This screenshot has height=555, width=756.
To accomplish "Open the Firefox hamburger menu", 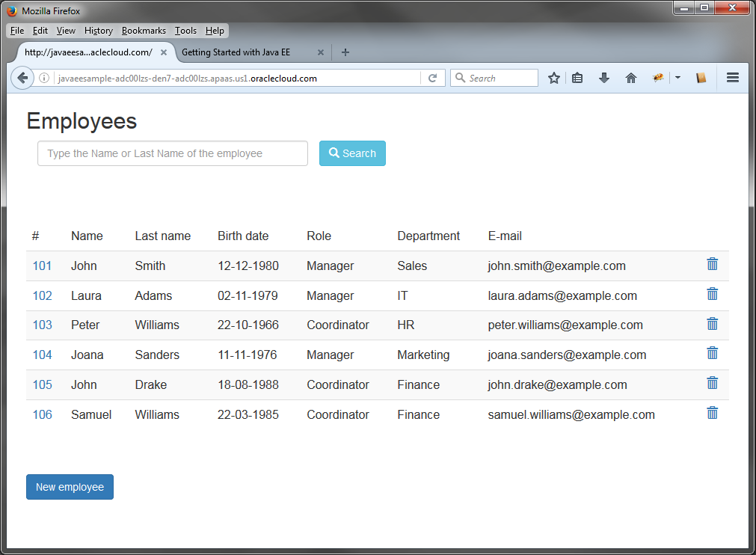I will 732,78.
